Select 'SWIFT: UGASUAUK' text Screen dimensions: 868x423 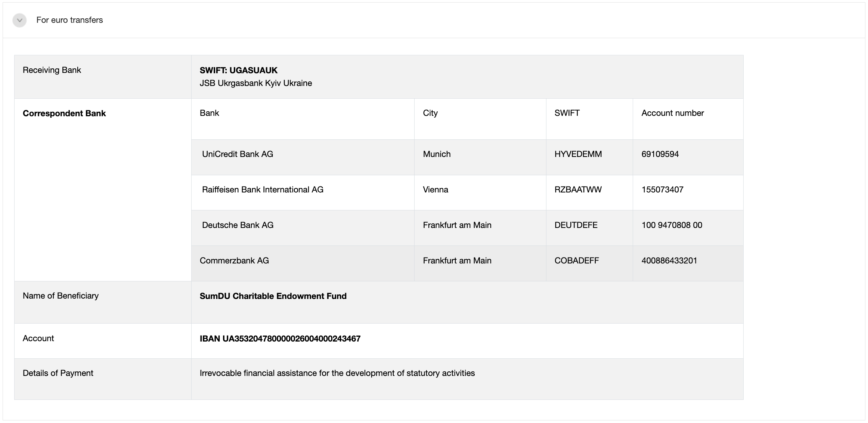tap(239, 70)
